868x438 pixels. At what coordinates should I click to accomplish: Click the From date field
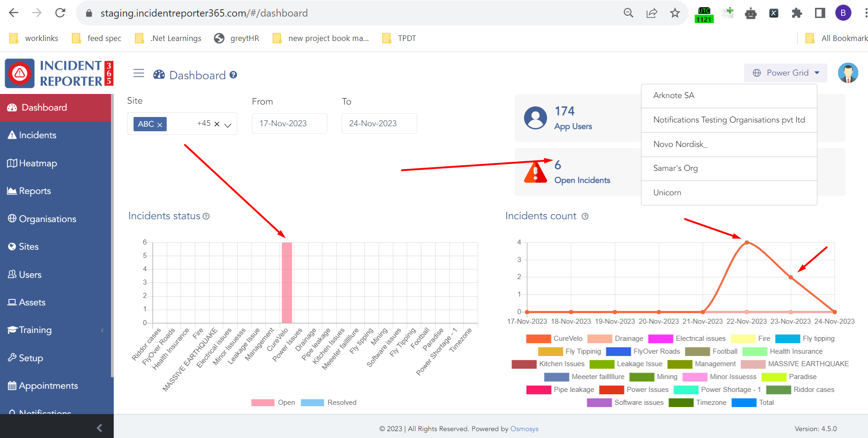pos(289,123)
